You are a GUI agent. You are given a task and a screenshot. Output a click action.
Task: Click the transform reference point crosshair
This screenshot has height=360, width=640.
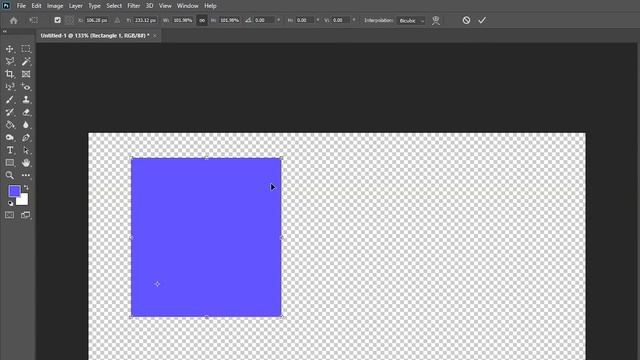click(157, 284)
